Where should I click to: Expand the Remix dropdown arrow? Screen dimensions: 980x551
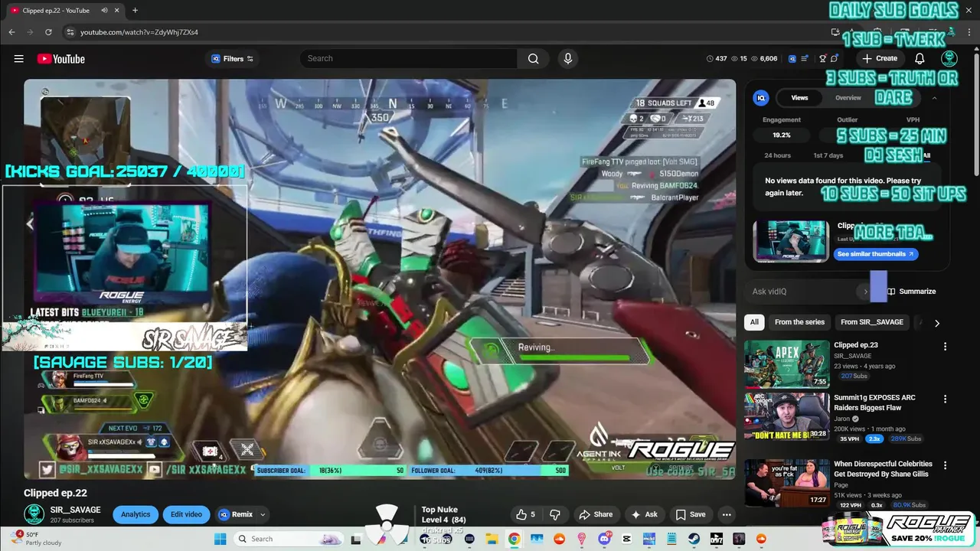[263, 514]
